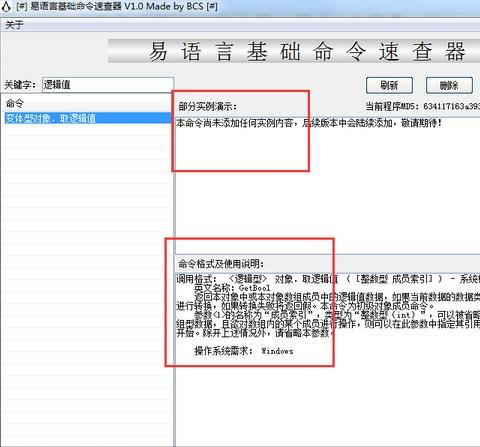Click the 英文名称: GetBool line
480x447 pixels.
point(232,288)
